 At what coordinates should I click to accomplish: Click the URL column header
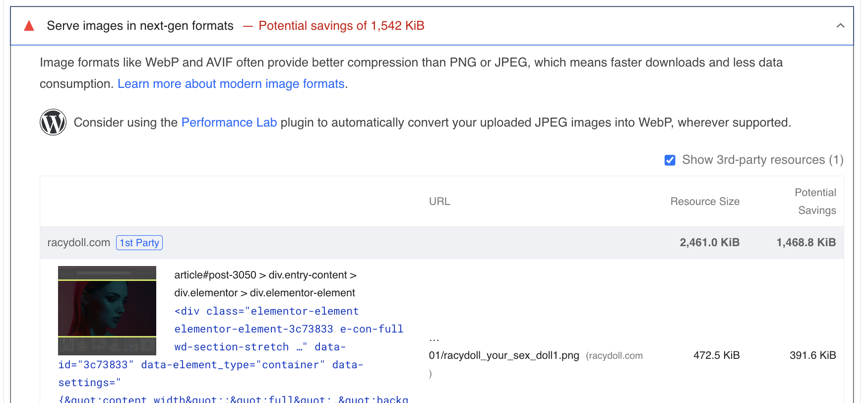[439, 201]
